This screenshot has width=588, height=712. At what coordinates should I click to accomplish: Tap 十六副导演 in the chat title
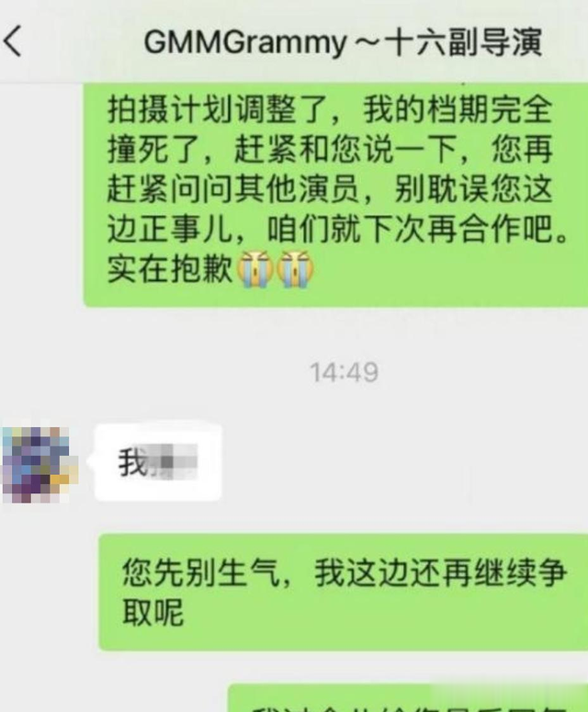coord(463,42)
